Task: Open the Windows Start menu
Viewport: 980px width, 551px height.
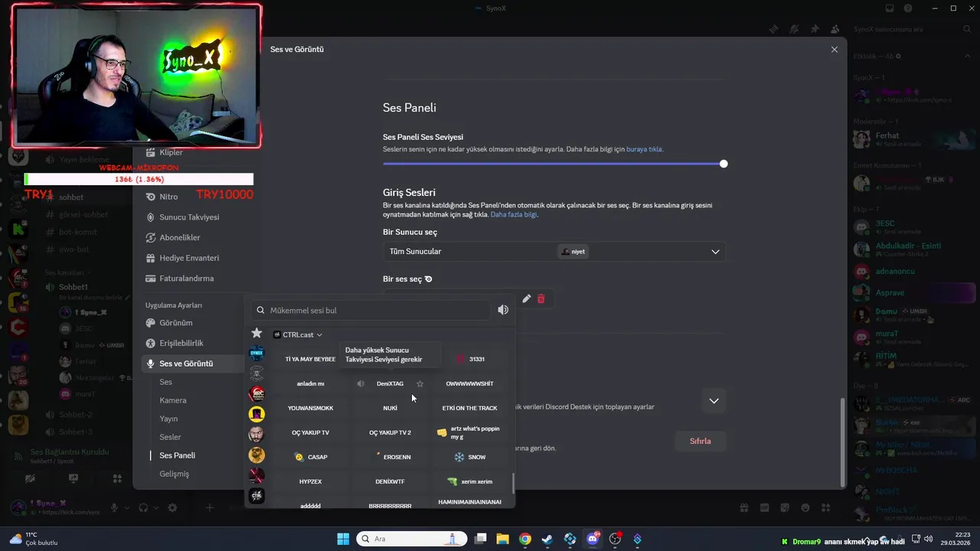Action: point(343,539)
